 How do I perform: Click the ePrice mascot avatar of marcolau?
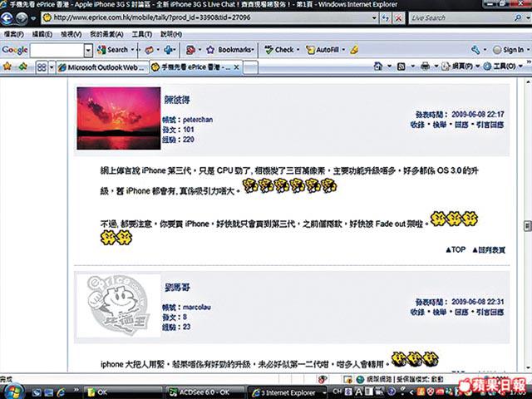[x=119, y=306]
